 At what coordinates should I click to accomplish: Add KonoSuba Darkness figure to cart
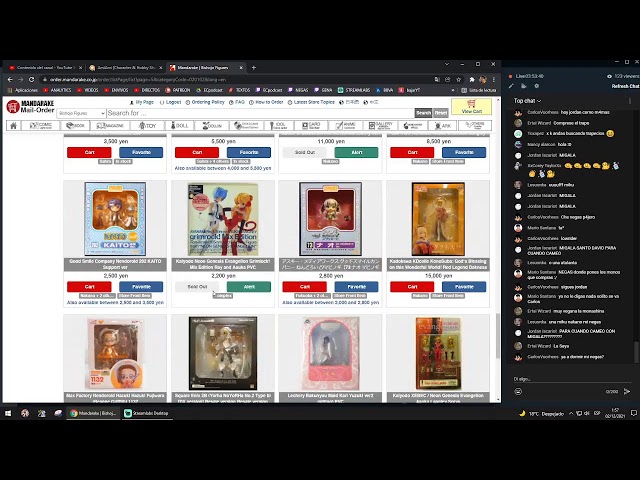[412, 287]
